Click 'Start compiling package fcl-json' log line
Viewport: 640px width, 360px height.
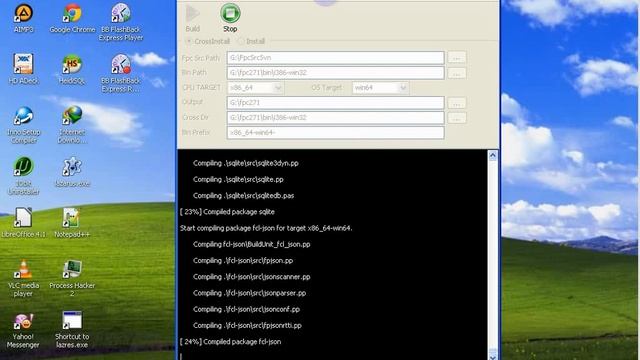266,228
